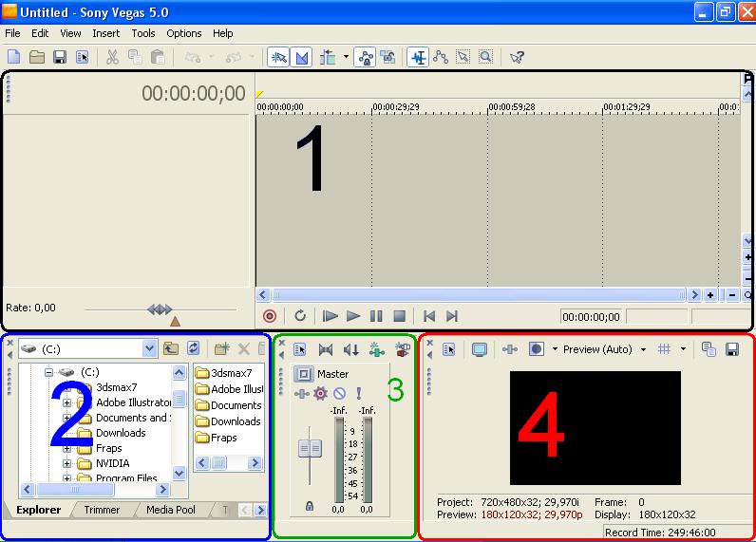The width and height of the screenshot is (756, 542).
Task: Expand the NVIDIA folder in the tree
Action: click(x=67, y=463)
